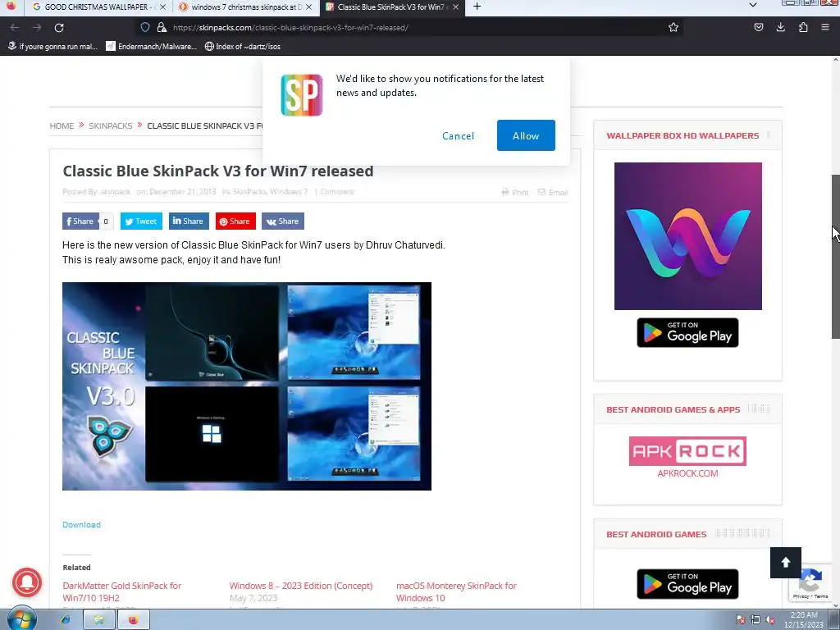Click the scroll-to-top arrow button
Screen dimensions: 840x630
tap(785, 563)
